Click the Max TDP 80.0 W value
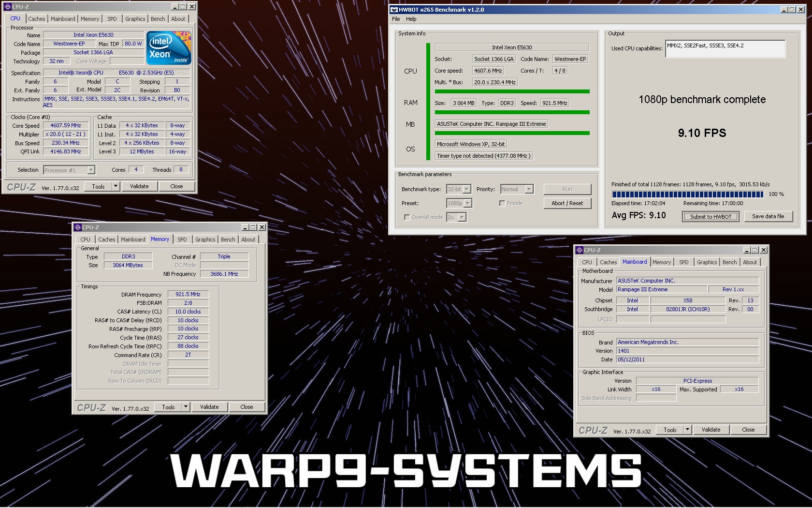The width and height of the screenshot is (812, 508). point(133,44)
